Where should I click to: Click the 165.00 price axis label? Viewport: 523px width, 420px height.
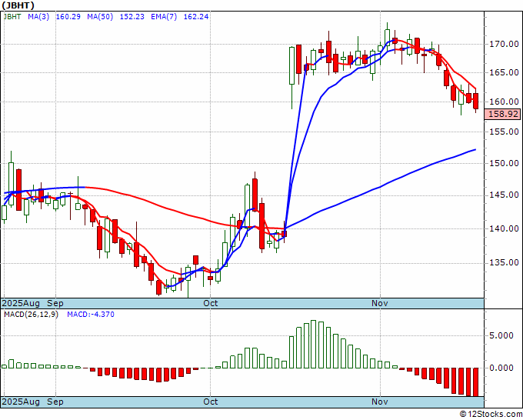point(504,72)
